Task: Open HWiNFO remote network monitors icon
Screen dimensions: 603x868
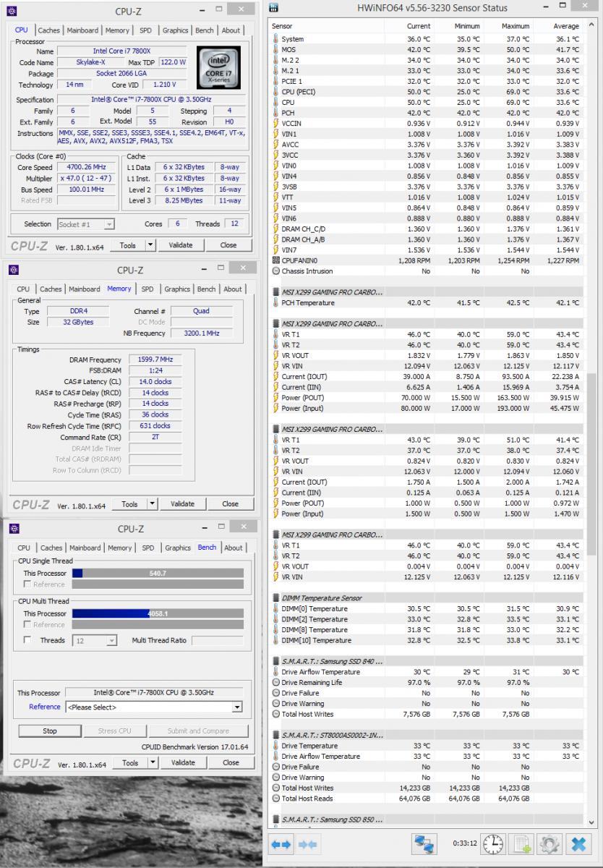Action: click(424, 844)
